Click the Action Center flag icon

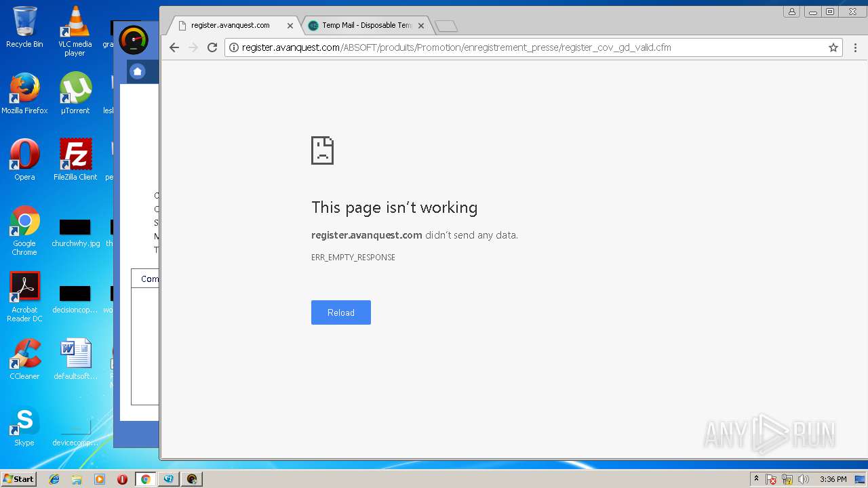[771, 479]
